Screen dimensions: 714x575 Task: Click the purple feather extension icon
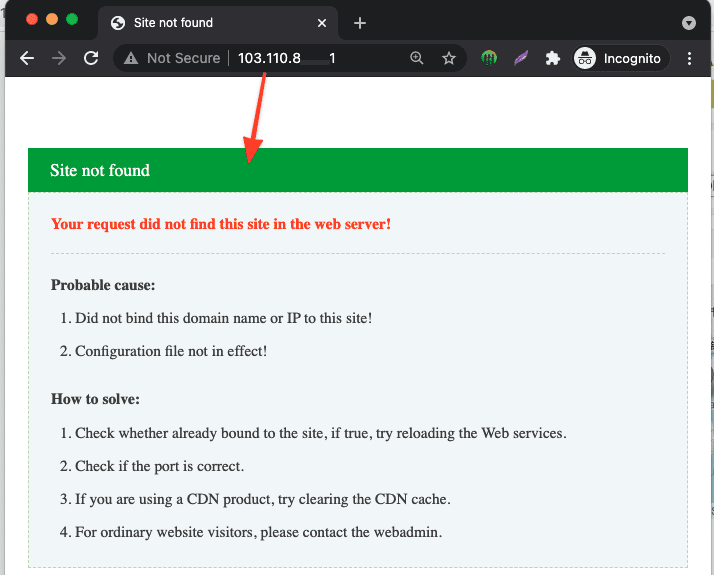tap(520, 59)
